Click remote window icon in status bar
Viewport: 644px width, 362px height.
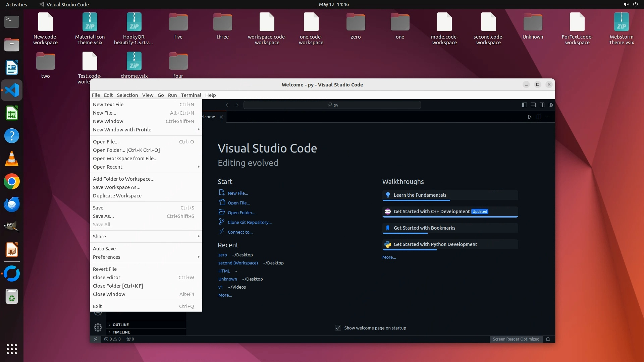click(x=96, y=339)
